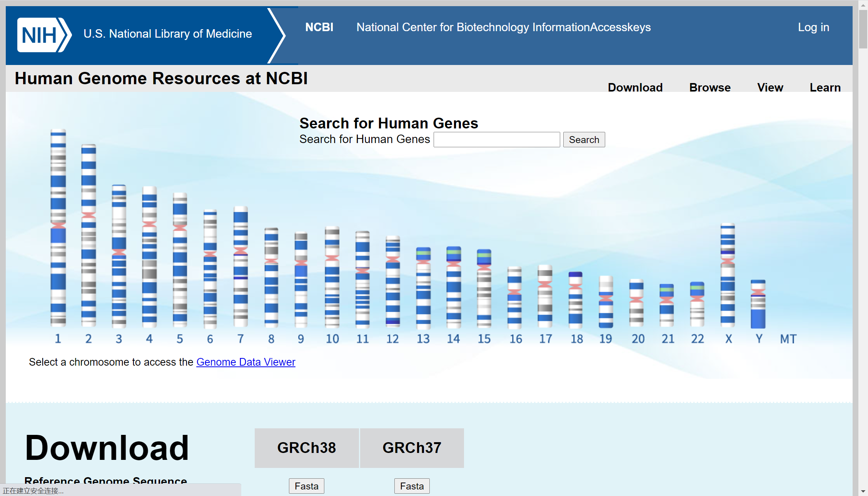
Task: Go to NCBI home link
Action: pos(319,27)
